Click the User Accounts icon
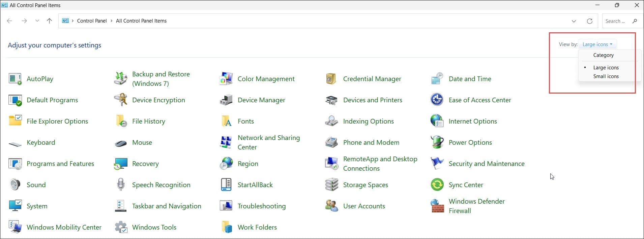644x239 pixels. pyautogui.click(x=331, y=206)
